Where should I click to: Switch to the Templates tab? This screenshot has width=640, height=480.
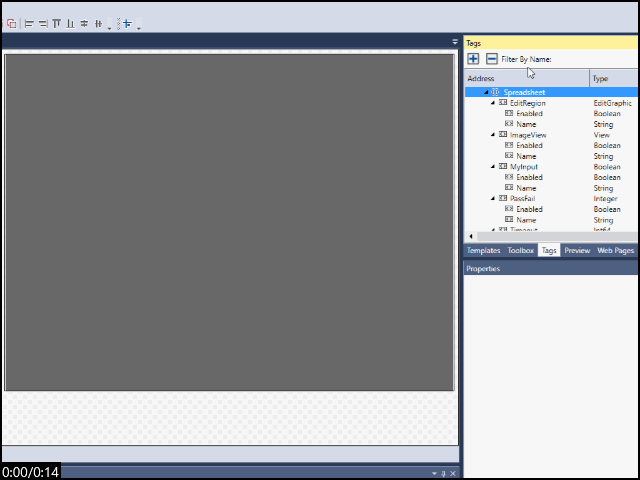pos(483,251)
